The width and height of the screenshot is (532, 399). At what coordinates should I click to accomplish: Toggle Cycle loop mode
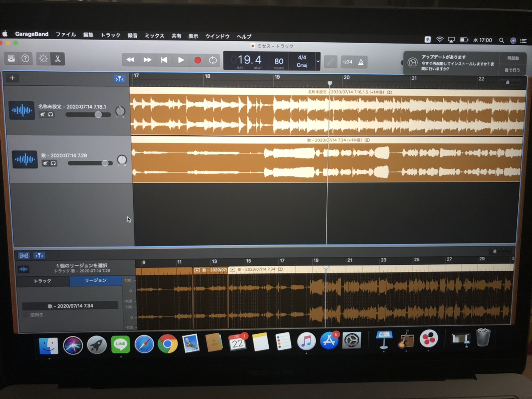coord(213,61)
